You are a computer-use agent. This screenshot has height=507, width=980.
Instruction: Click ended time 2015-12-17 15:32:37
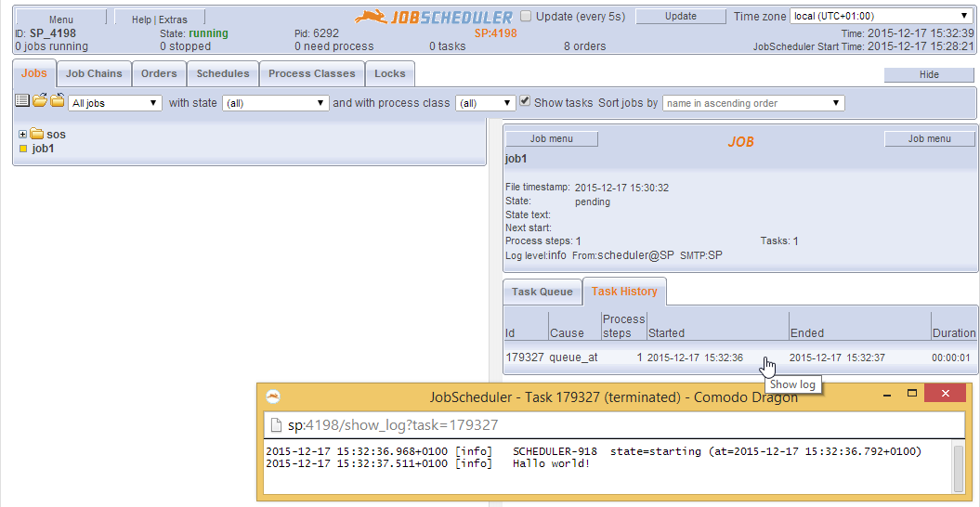[838, 357]
